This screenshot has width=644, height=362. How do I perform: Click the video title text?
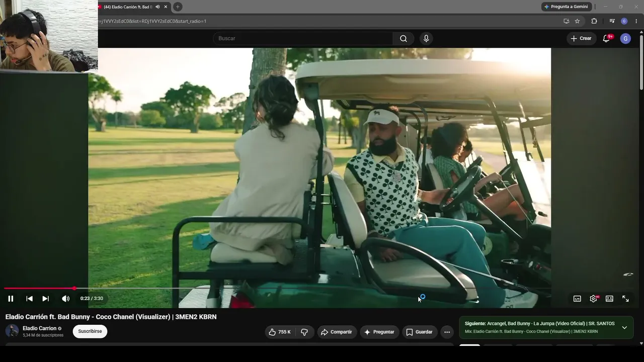111,317
